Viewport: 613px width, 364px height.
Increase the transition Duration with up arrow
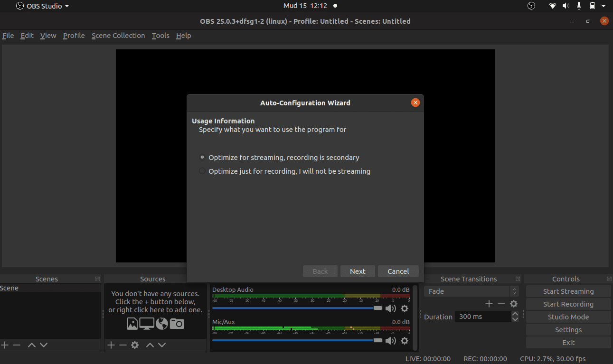tap(515, 314)
